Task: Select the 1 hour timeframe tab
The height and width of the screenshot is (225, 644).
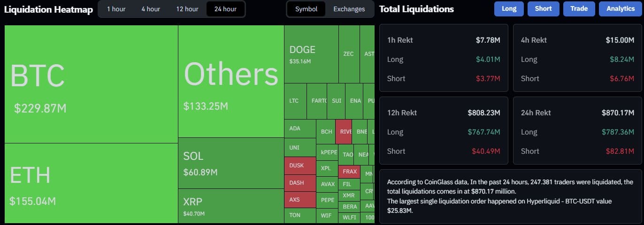Action: tap(115, 9)
